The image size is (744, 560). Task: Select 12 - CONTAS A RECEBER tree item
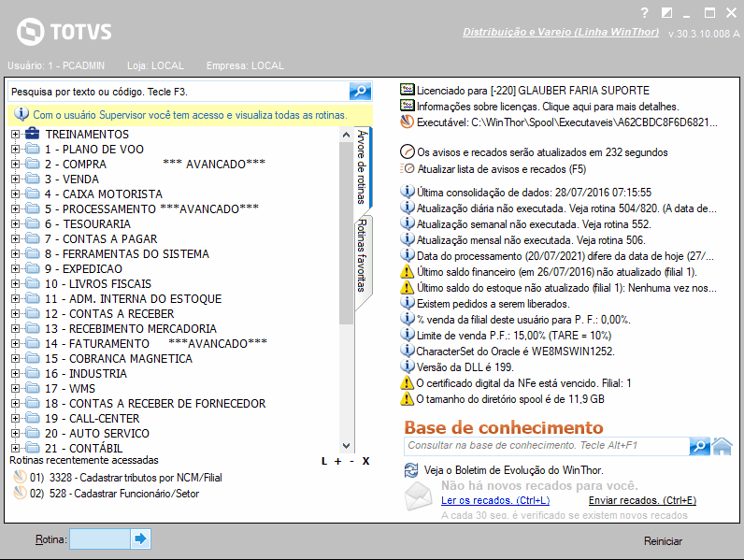tap(109, 314)
